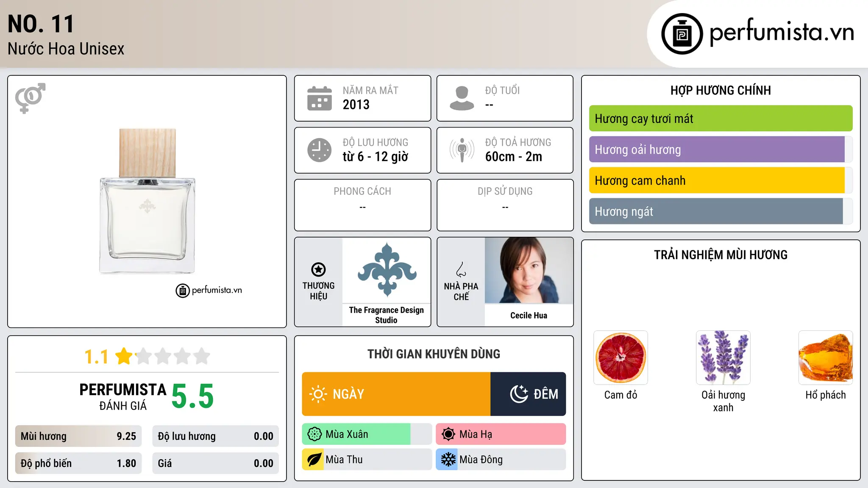Open the Cecile Hua perfumer name
Viewport: 868px width, 488px height.
coord(529,316)
